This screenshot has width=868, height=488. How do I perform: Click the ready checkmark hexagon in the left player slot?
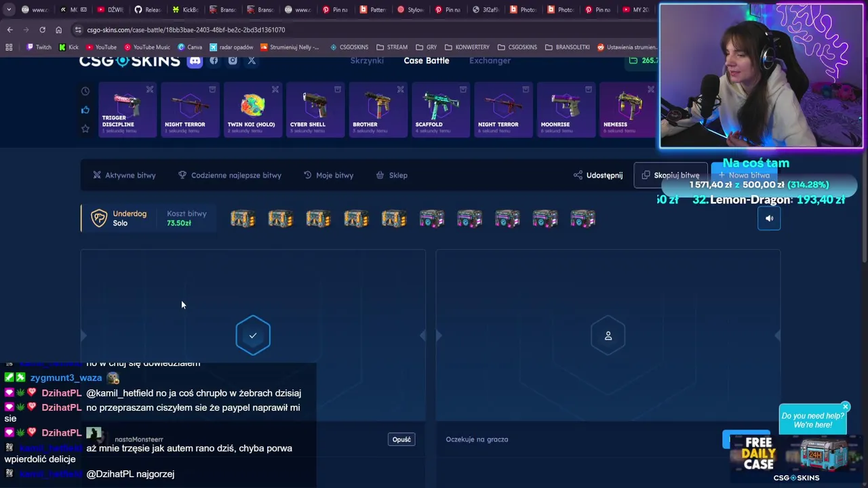(x=253, y=335)
